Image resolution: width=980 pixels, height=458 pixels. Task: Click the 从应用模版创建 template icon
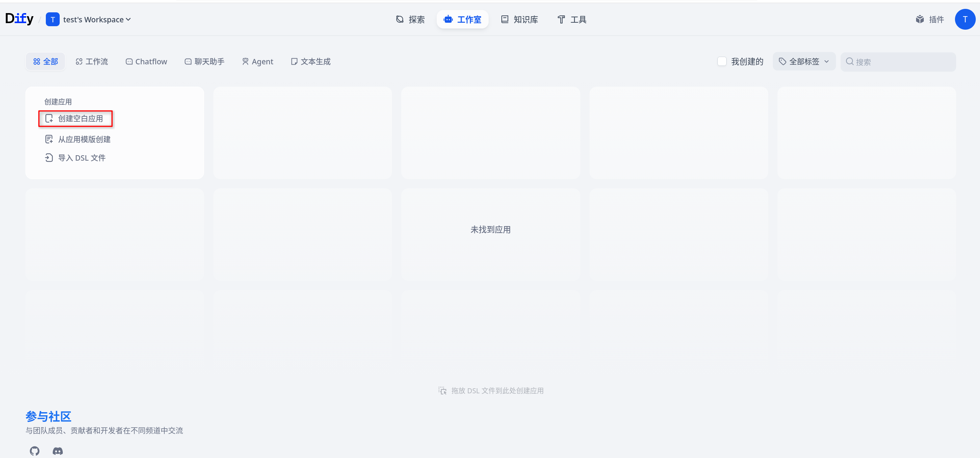[x=49, y=139]
